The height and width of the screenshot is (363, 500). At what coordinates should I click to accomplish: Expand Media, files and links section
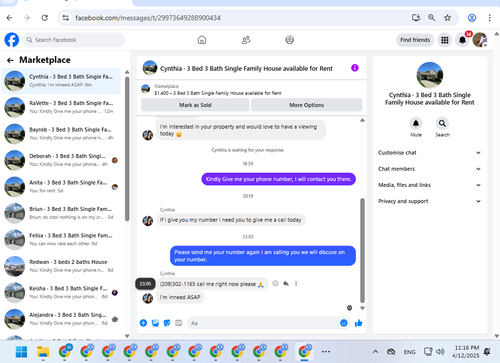point(430,185)
